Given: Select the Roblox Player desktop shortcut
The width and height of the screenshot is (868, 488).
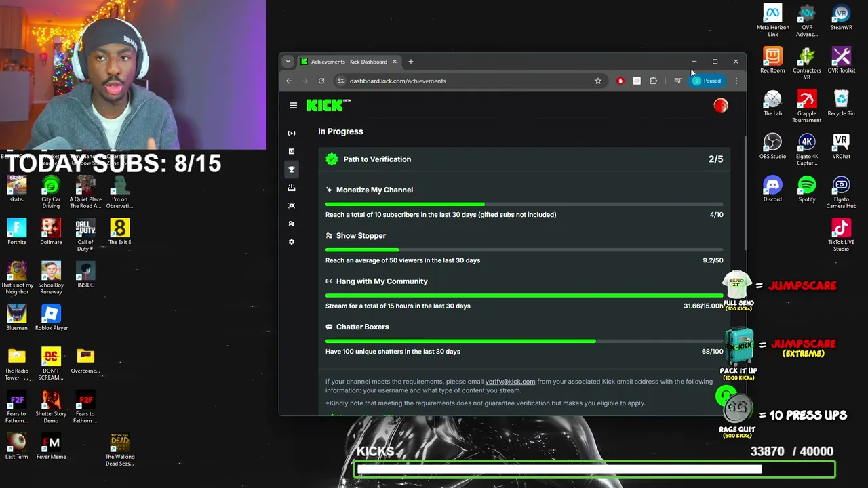Looking at the screenshot, I should pos(51,317).
